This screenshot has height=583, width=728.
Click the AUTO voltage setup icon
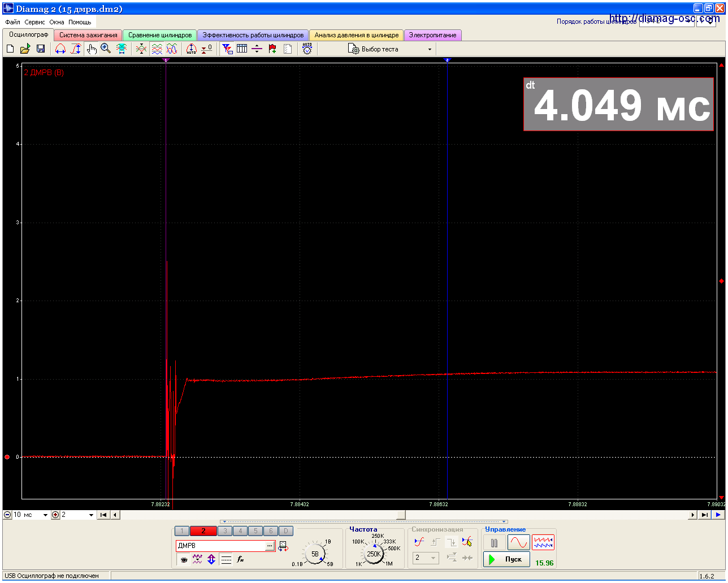coord(307,49)
